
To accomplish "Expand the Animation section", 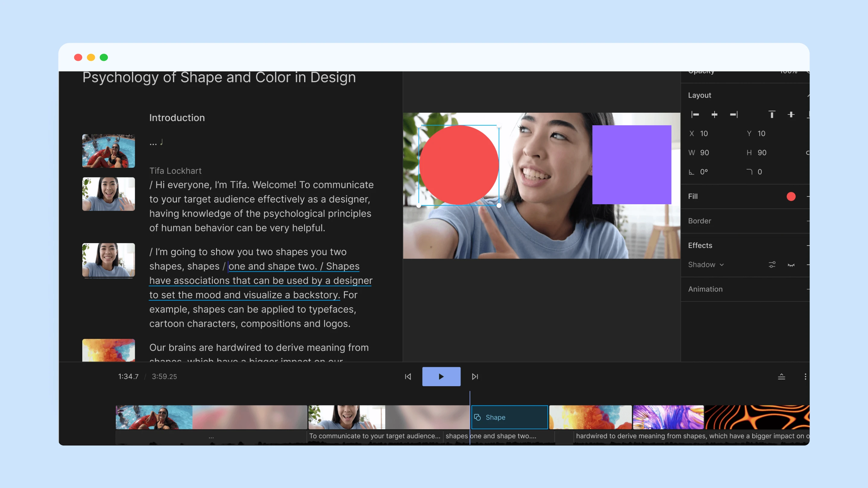I will (x=705, y=289).
